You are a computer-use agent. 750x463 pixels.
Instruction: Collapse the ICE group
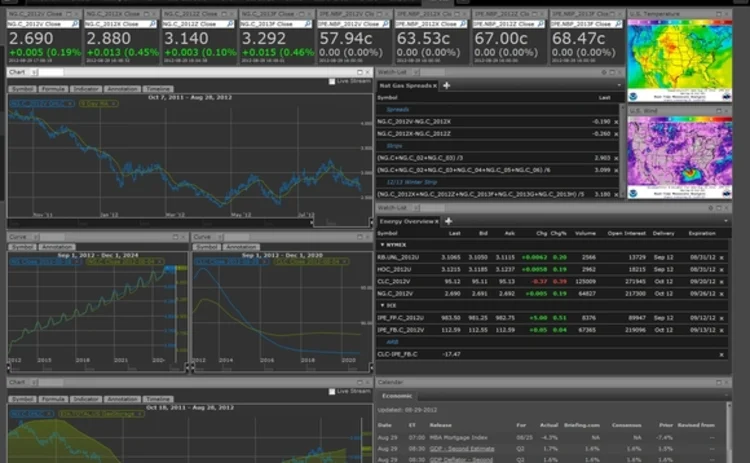(382, 305)
